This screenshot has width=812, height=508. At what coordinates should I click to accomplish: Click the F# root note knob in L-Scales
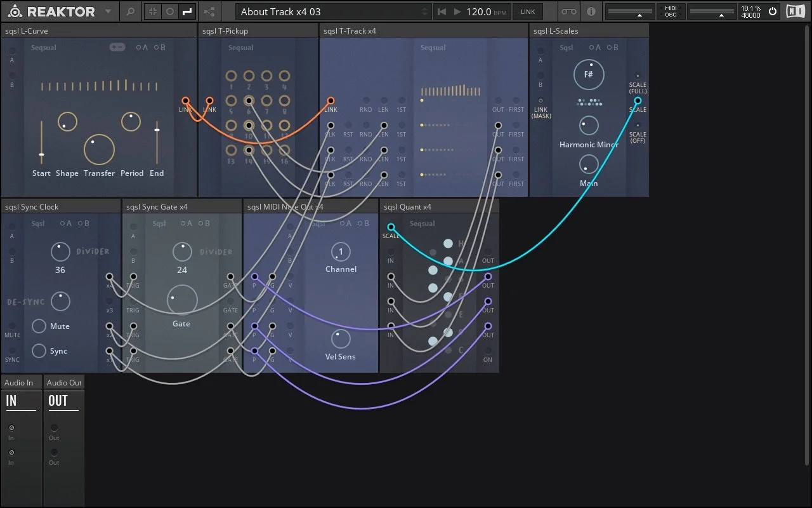point(589,74)
